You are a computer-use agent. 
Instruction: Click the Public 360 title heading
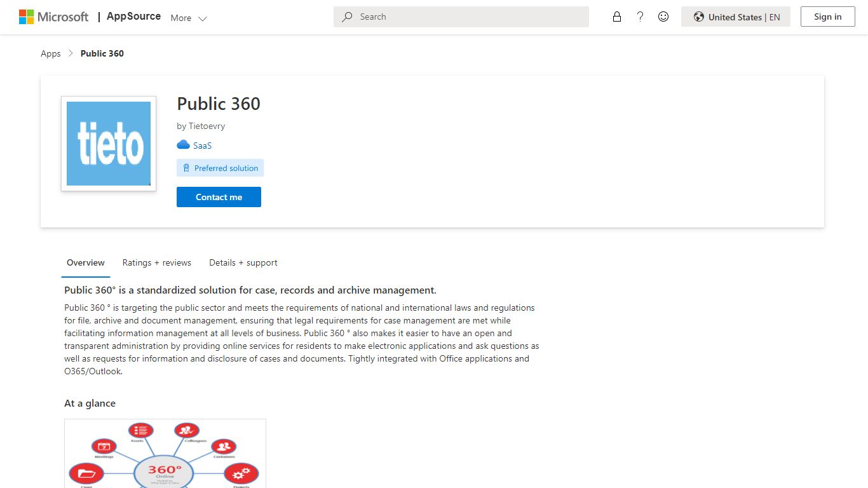[219, 104]
